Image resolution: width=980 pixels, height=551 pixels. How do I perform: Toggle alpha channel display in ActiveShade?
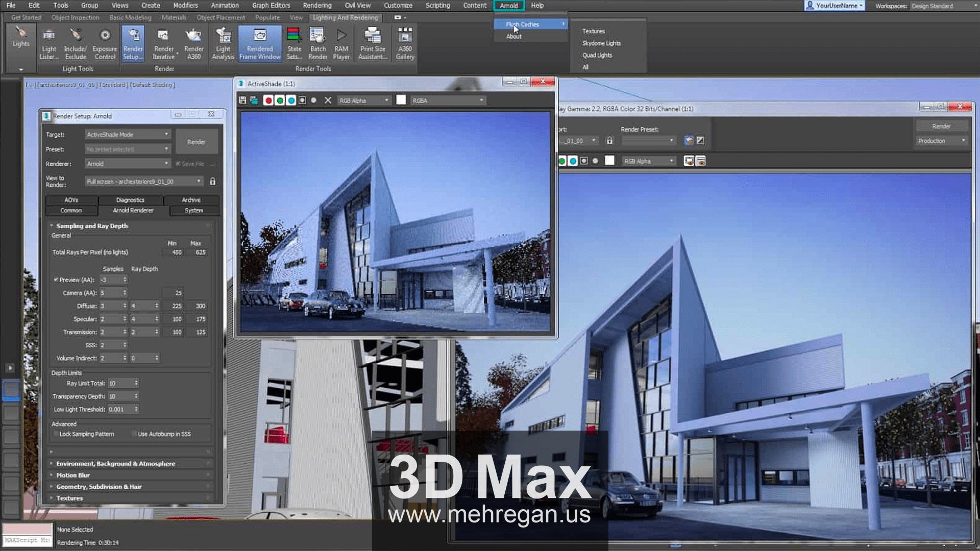point(303,101)
